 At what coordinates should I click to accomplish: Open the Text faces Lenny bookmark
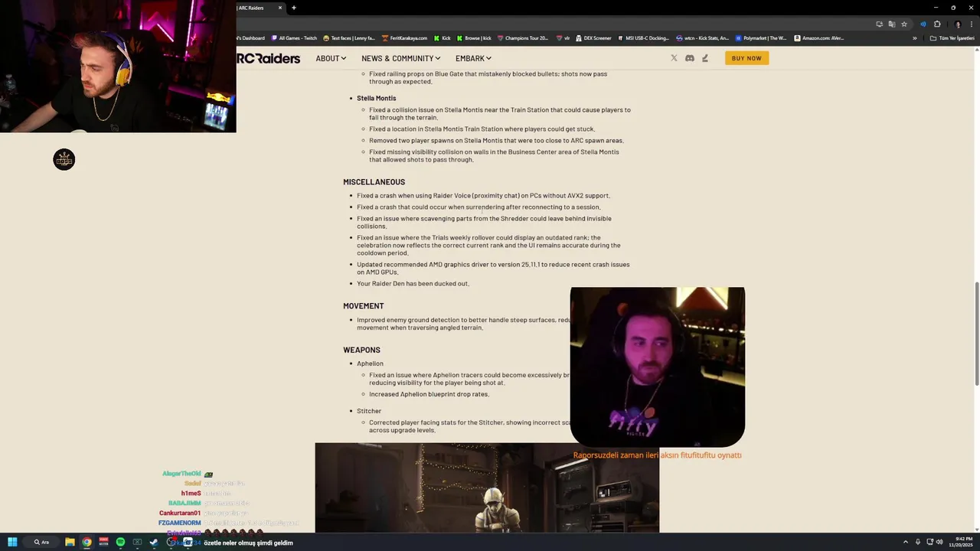[349, 37]
